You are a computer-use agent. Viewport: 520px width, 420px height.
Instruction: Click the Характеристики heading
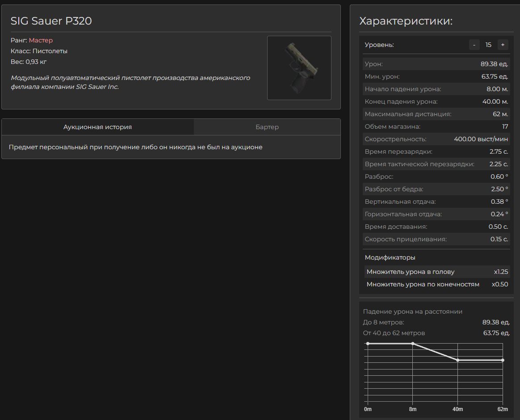coord(406,21)
